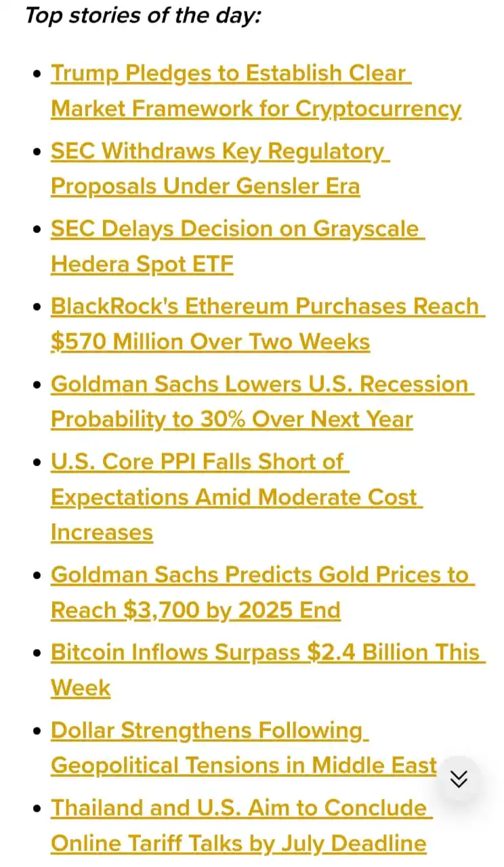The image size is (504, 867).
Task: Click the 'Market Framework for Cryptocurrency' line
Action: tap(256, 108)
